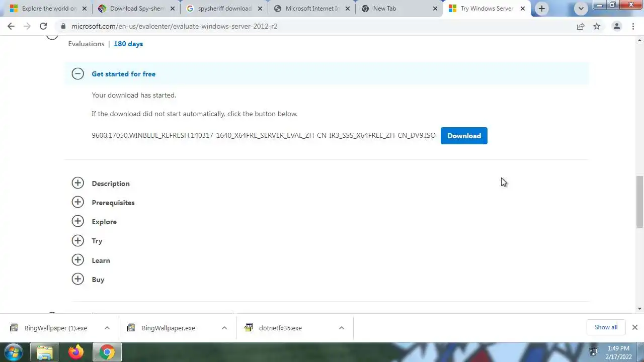This screenshot has width=644, height=362.
Task: Open Chrome's three-dot menu
Action: point(633,26)
